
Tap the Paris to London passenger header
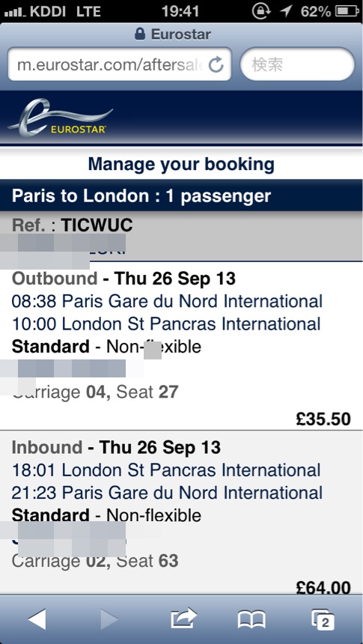[x=181, y=195]
